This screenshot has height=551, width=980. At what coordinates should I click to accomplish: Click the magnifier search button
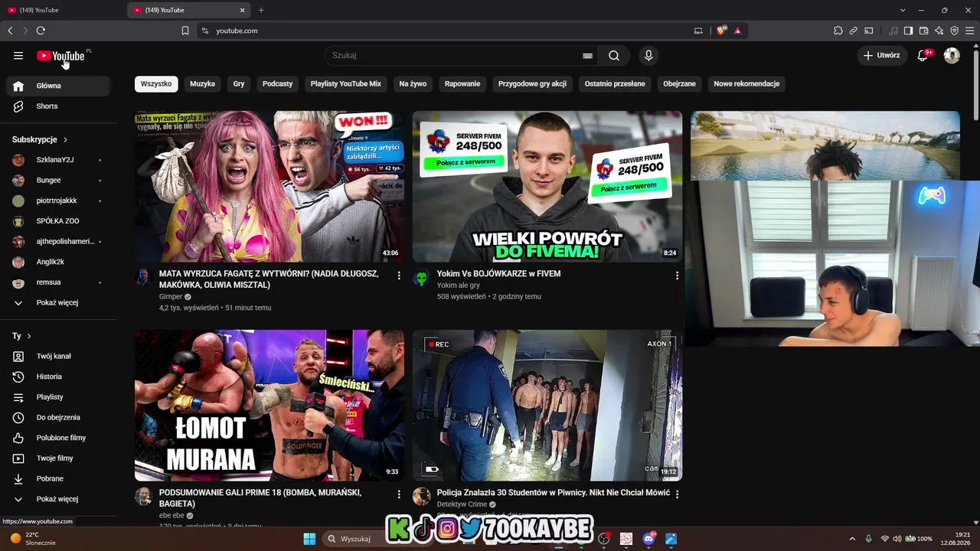[614, 55]
